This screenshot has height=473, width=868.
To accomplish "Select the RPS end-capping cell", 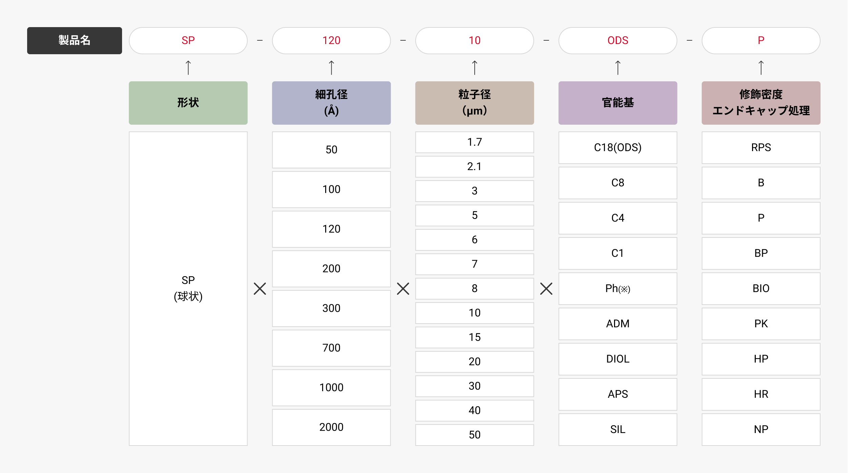I will pos(761,148).
